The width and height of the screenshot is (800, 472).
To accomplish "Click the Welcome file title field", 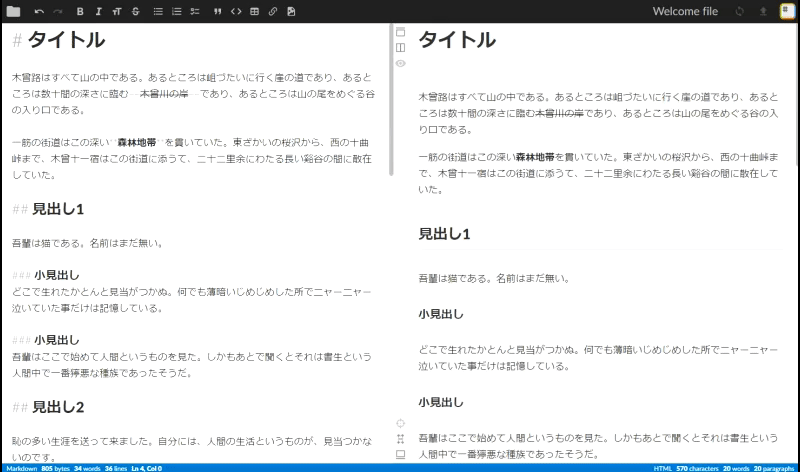I will 685,11.
